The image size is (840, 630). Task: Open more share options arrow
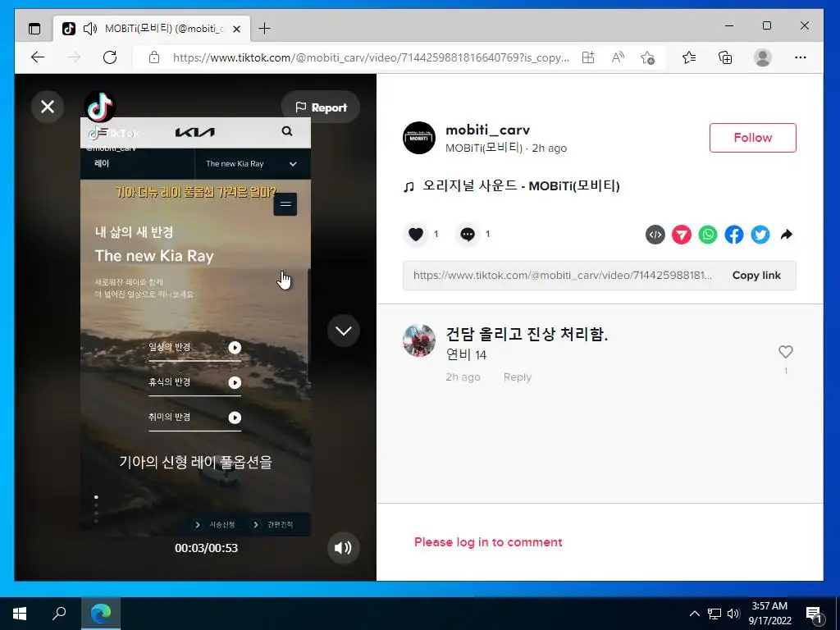tap(786, 235)
